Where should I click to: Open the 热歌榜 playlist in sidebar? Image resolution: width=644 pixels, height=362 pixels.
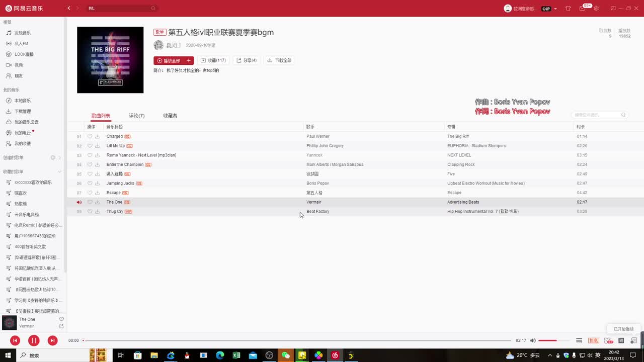(21, 204)
